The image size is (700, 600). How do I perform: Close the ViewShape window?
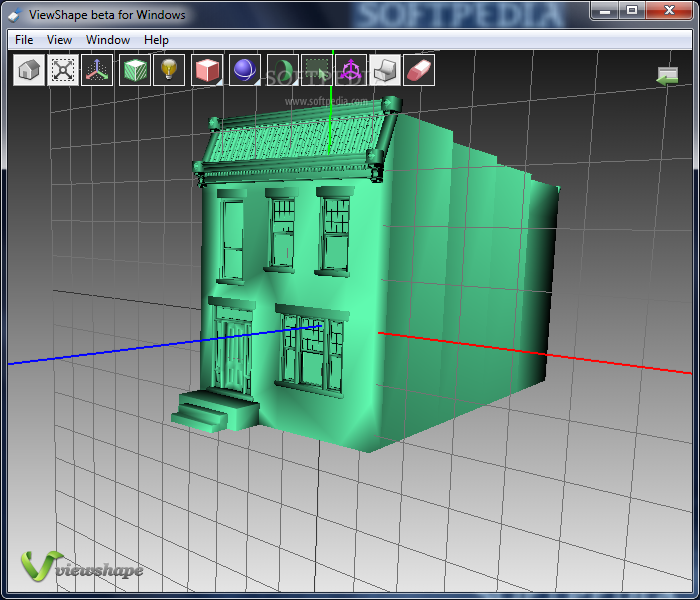coord(669,11)
